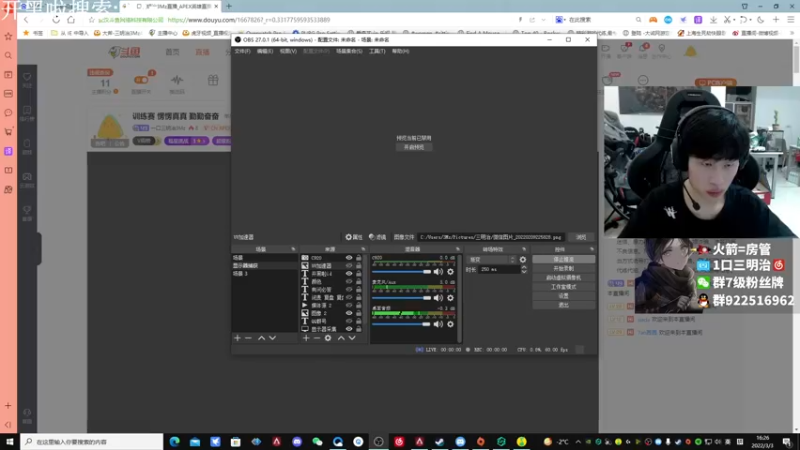Open the transition properties gear icon
This screenshot has width=800, height=450.
tap(522, 260)
